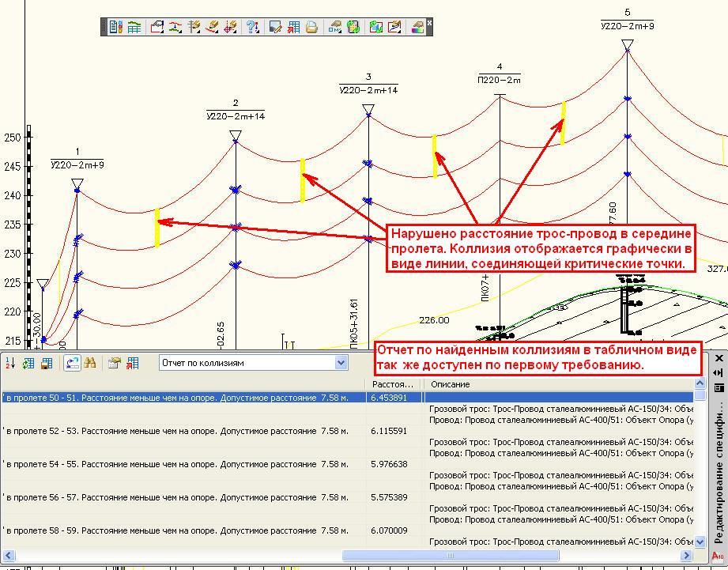
Task: Select the 'Расстоя...' column header
Action: click(x=392, y=384)
